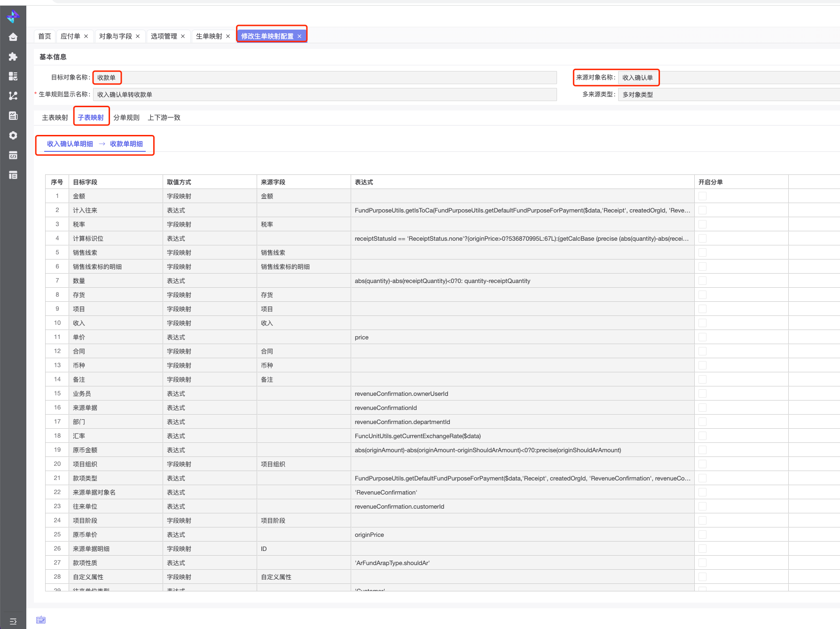Screen dimensions: 840x629
Task: Open the chart report sidebar icon
Action: (x=13, y=116)
